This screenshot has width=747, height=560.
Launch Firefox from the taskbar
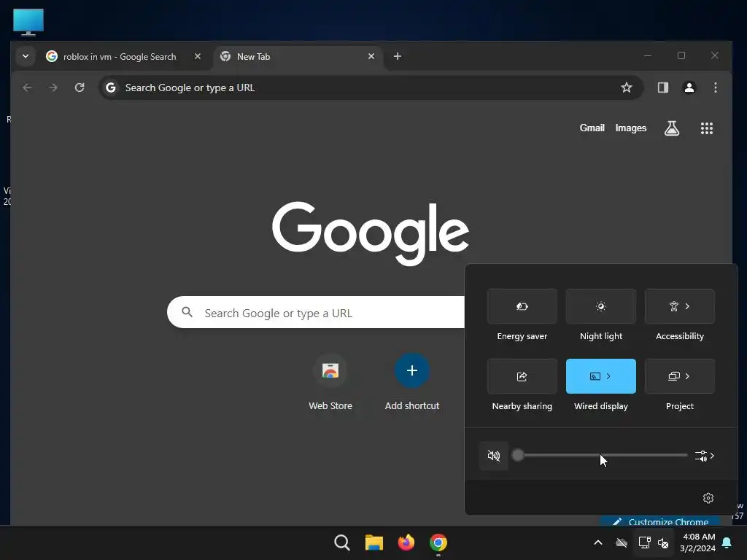pos(406,542)
